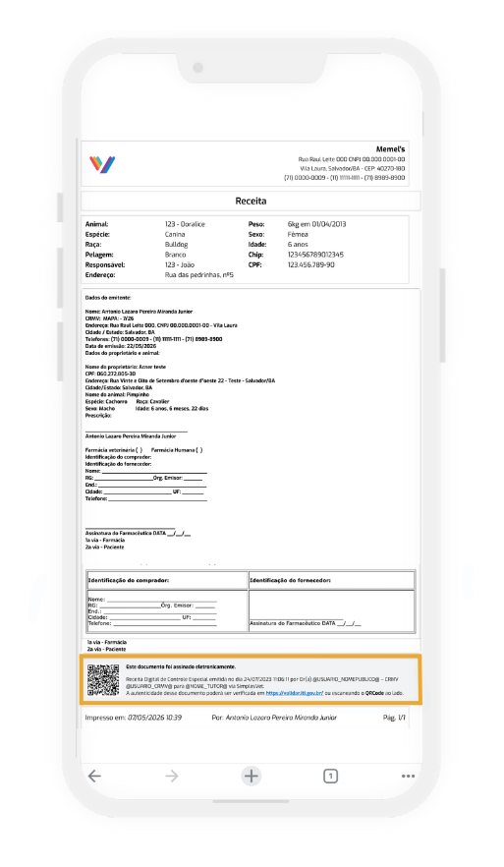Tap the phone front camera notch
504x867 pixels.
click(x=197, y=68)
